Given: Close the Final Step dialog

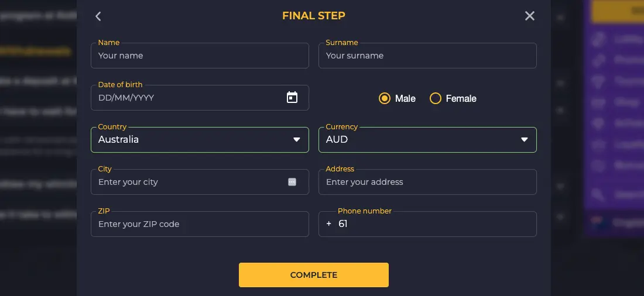Looking at the screenshot, I should 529,16.
